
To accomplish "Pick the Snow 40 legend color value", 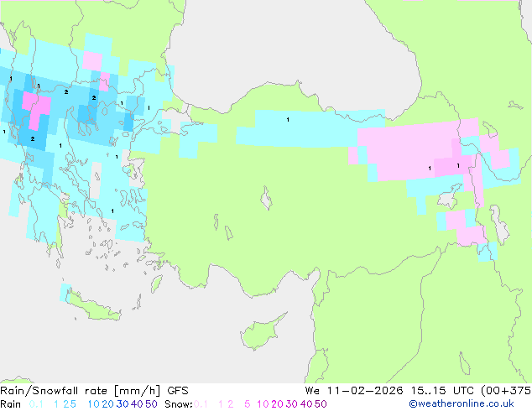I will pyautogui.click(x=306, y=404).
